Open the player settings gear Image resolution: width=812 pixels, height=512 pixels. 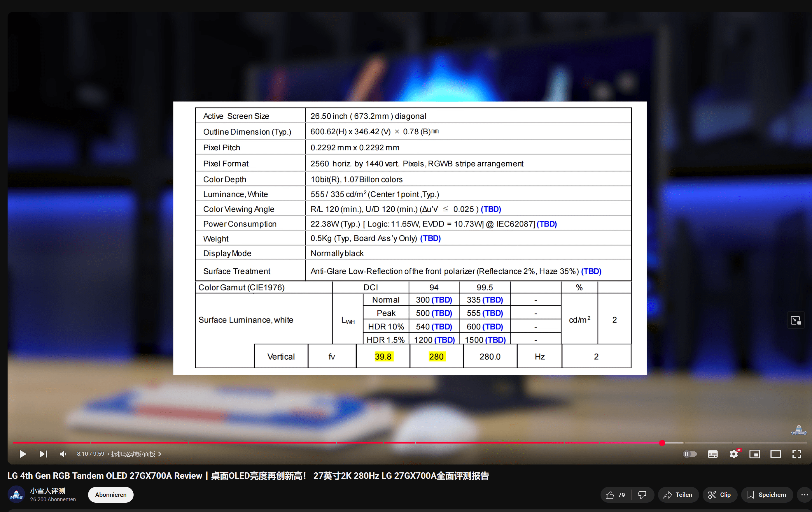[x=734, y=454]
